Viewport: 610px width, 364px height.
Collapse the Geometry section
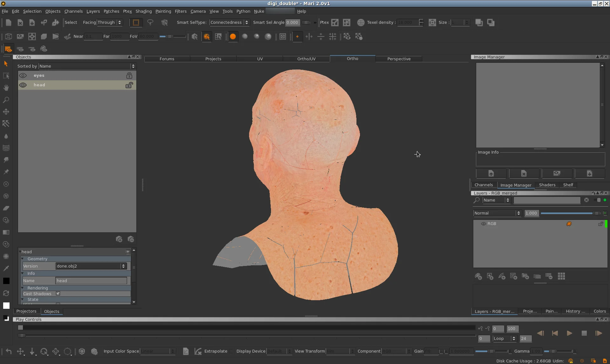coord(23,259)
